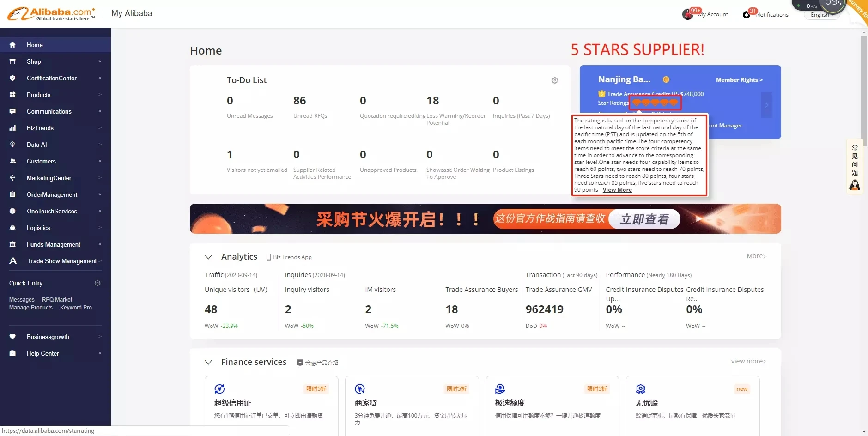Click the 86 Unread RFQs count

pyautogui.click(x=300, y=101)
